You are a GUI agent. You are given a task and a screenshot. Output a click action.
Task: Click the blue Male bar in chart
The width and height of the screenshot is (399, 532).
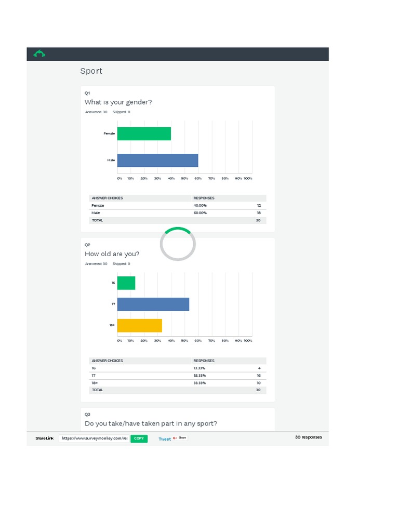pyautogui.click(x=157, y=160)
